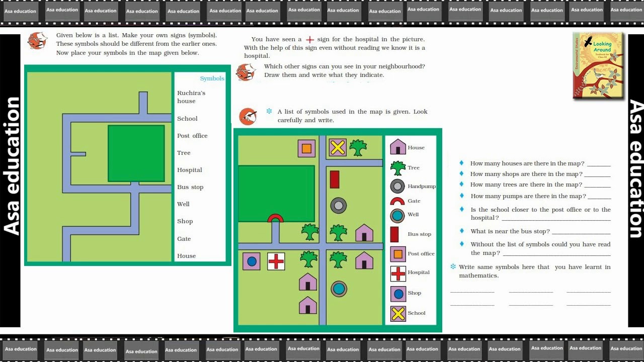Click the hospital red cross on the map
The width and height of the screenshot is (644, 362).
pos(276,261)
